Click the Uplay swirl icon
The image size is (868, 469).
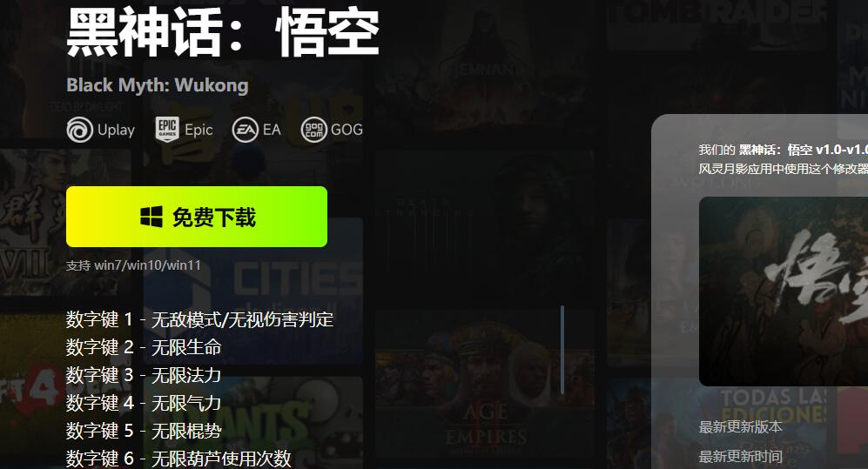point(80,130)
